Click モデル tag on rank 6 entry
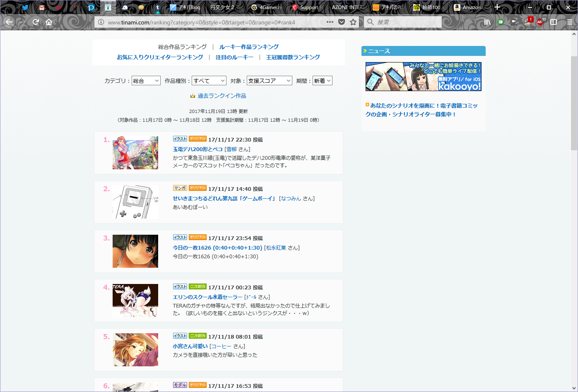578x392 pixels. tap(180, 385)
